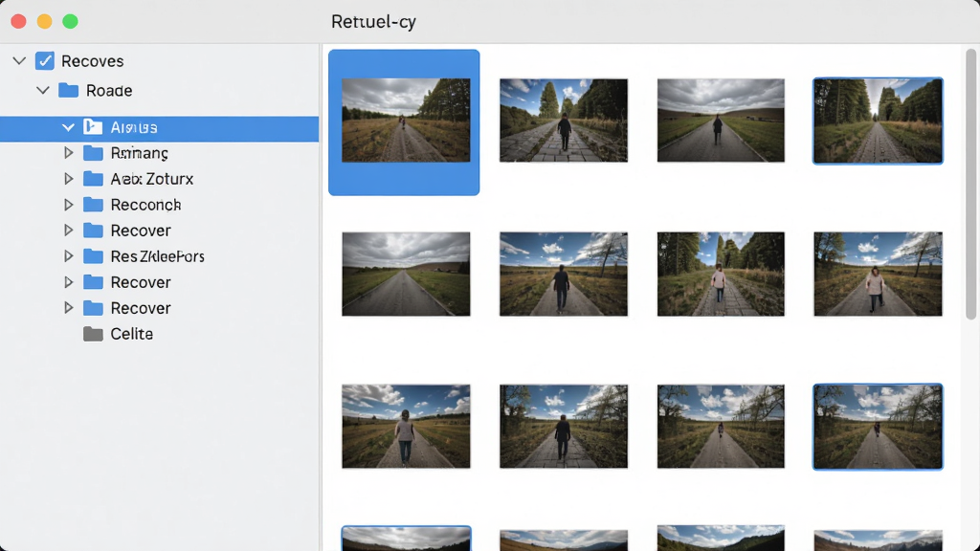Expand the Aaıx Zoturx folder triangle

[68, 179]
